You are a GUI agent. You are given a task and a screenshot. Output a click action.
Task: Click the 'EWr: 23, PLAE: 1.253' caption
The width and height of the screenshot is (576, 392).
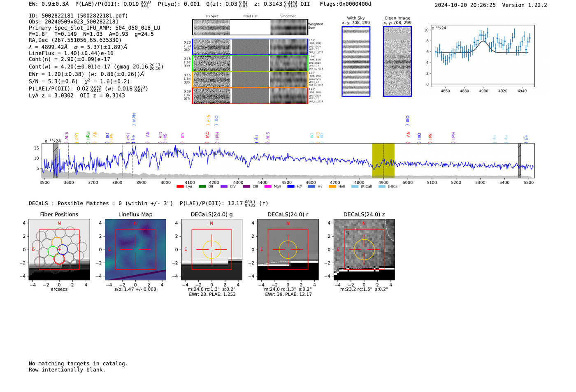[212, 295]
